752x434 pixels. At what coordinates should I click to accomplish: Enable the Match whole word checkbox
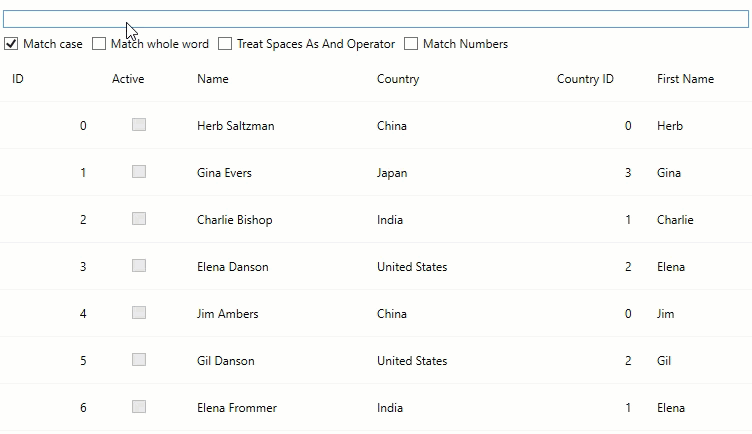coord(99,44)
